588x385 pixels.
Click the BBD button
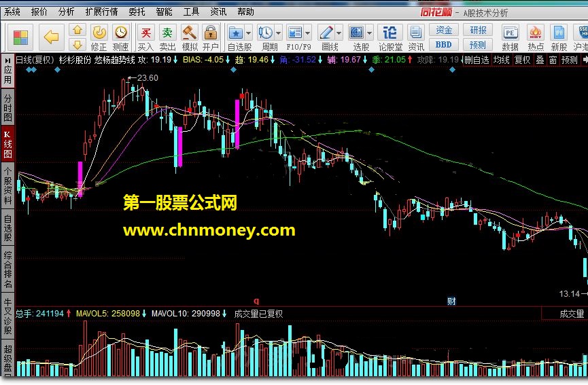(x=444, y=45)
